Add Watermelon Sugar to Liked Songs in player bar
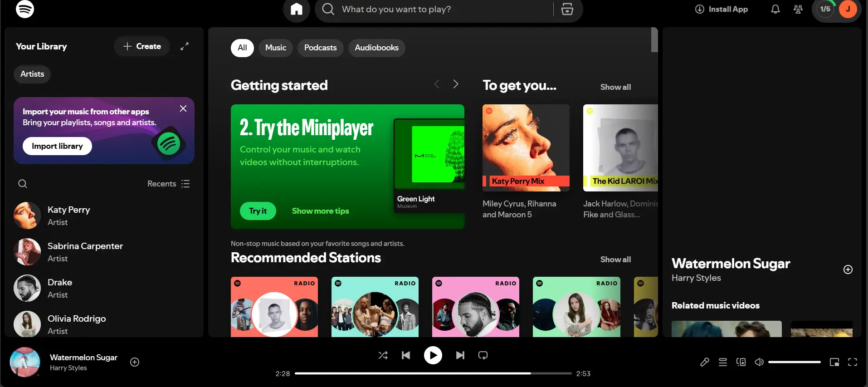 (x=135, y=362)
